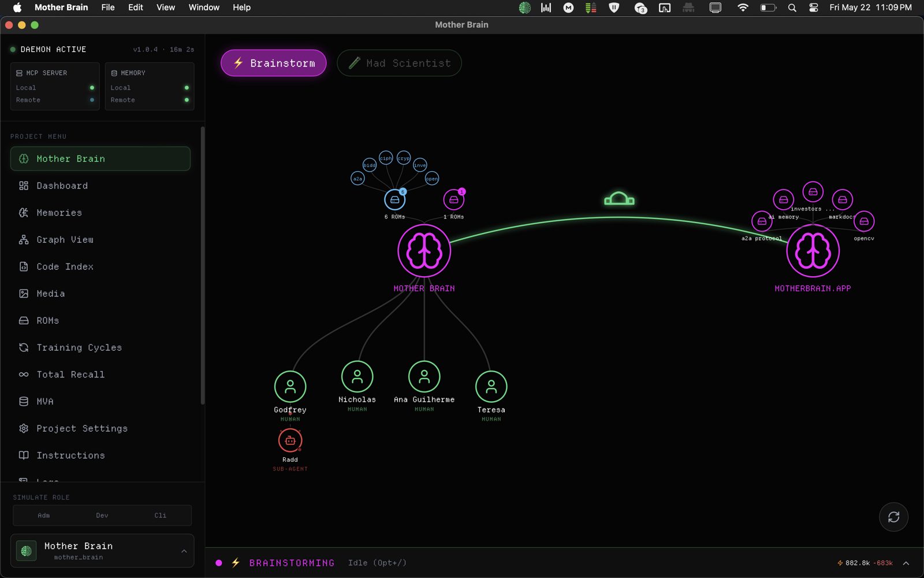Go to Memories in the sidebar
The height and width of the screenshot is (578, 924).
point(100,213)
